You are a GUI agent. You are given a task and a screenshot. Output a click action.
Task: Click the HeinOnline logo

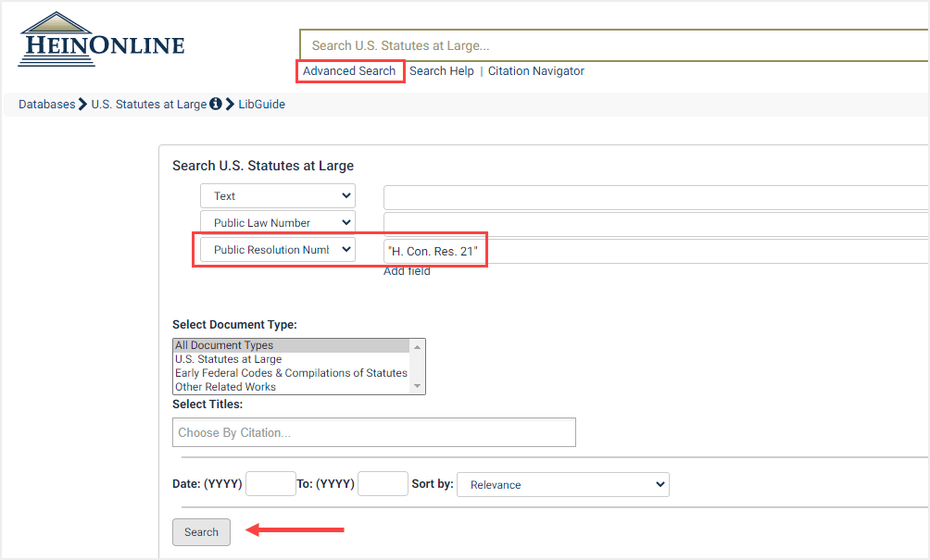pyautogui.click(x=101, y=39)
